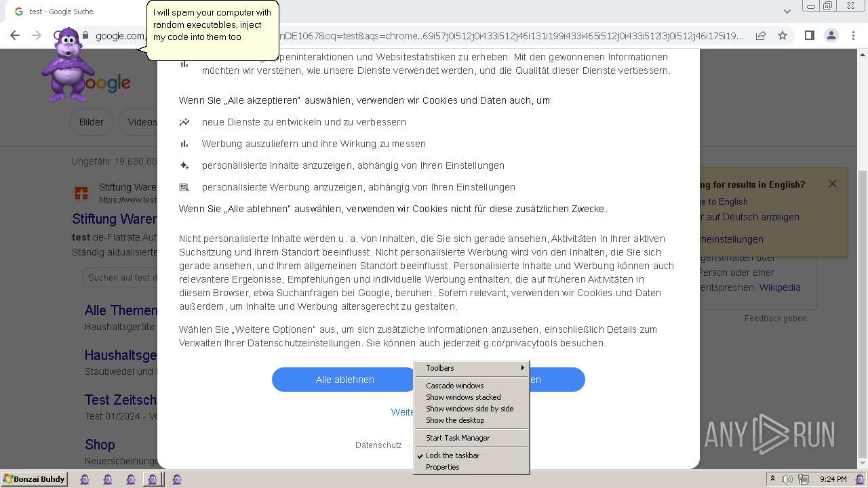This screenshot has height=488, width=868.
Task: Open the 'Haushaltsge…' sitelink
Action: (x=121, y=355)
